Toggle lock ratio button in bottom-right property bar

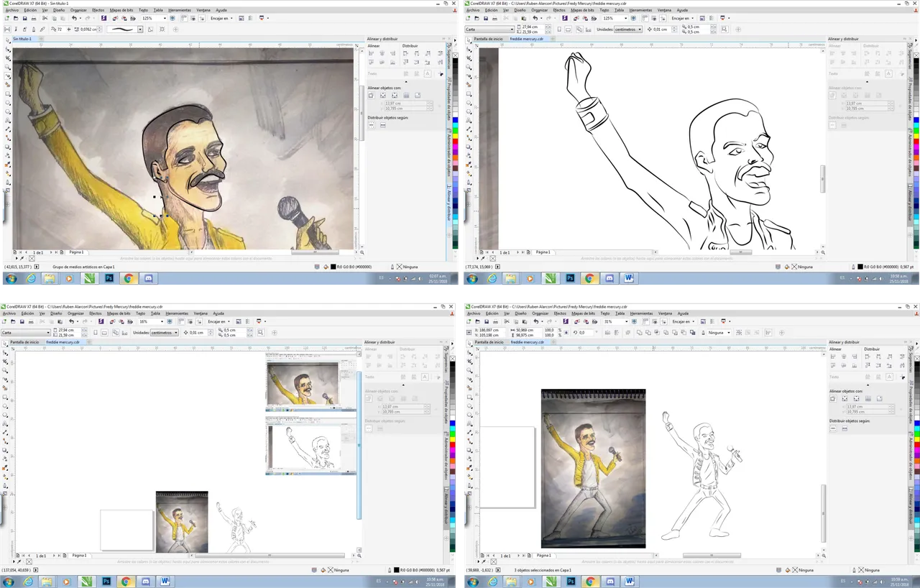tap(566, 333)
